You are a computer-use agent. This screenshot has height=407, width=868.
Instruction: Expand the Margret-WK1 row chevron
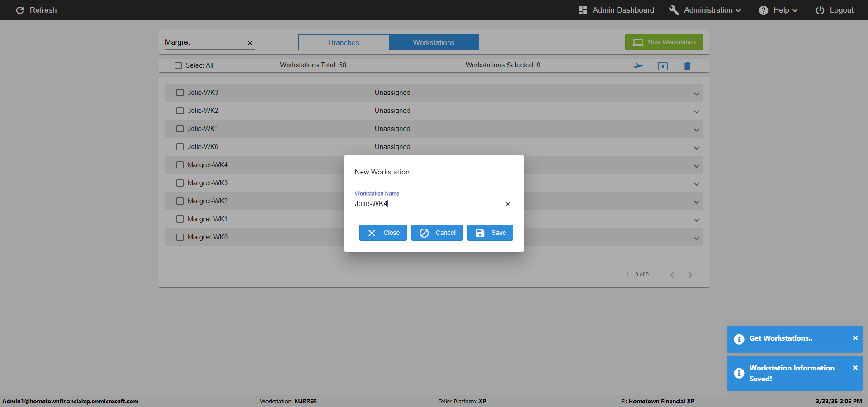(697, 220)
